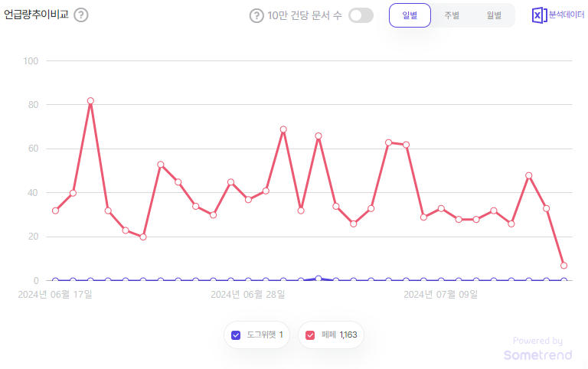Screen dimensions: 588x369
Task: Click help icon beside 언급량추이비교 title
Action: [81, 15]
